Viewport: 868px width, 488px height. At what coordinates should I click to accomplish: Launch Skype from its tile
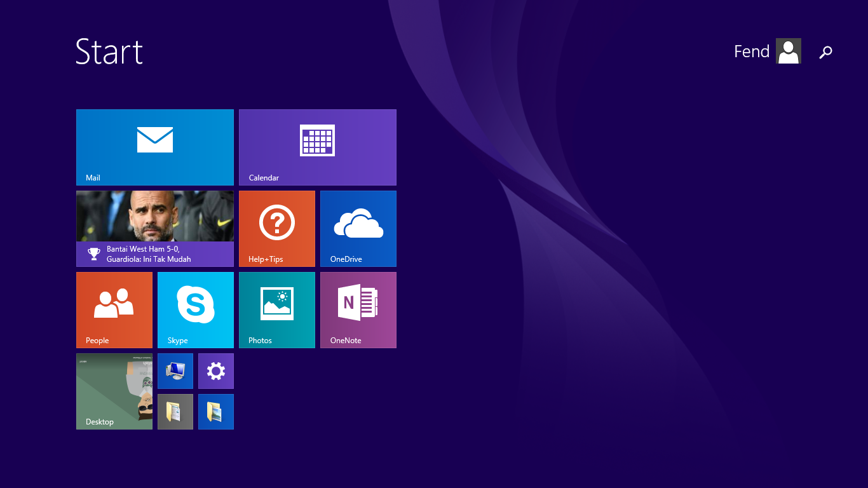(195, 309)
